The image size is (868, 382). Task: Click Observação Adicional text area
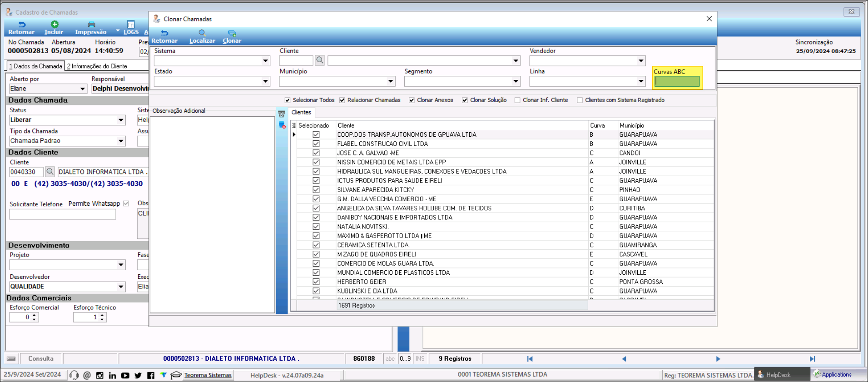pos(212,214)
